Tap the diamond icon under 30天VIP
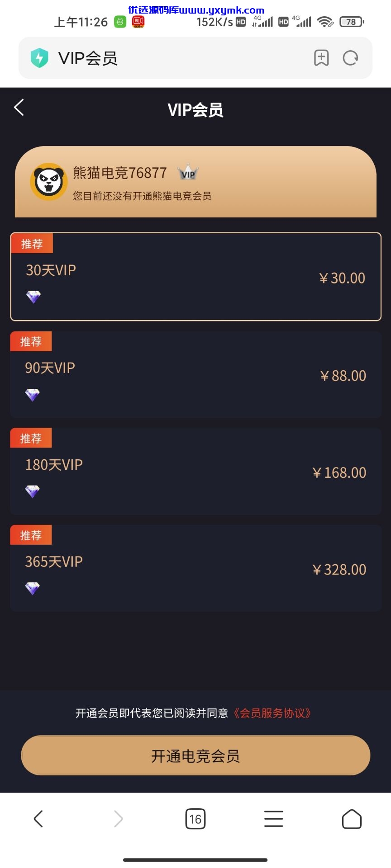The width and height of the screenshot is (391, 868). click(33, 297)
